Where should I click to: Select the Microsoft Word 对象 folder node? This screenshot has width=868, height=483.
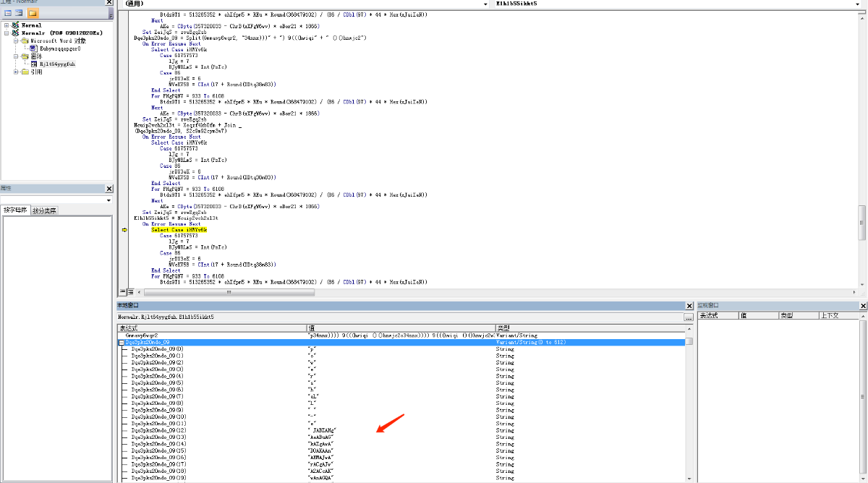click(58, 40)
